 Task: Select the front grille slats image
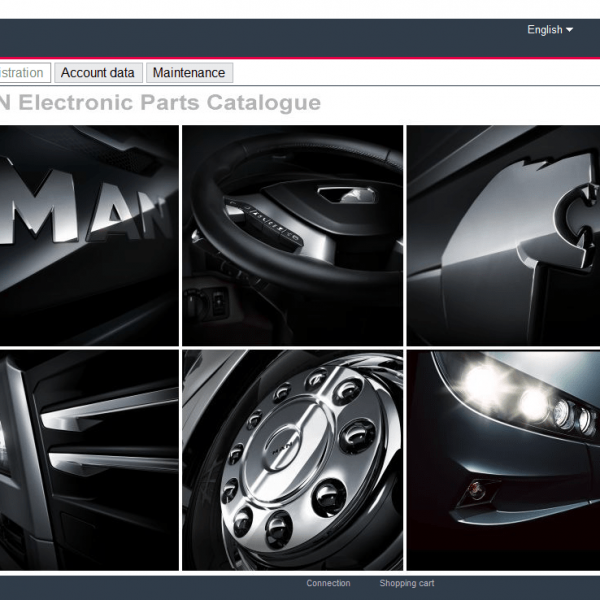pyautogui.click(x=89, y=460)
